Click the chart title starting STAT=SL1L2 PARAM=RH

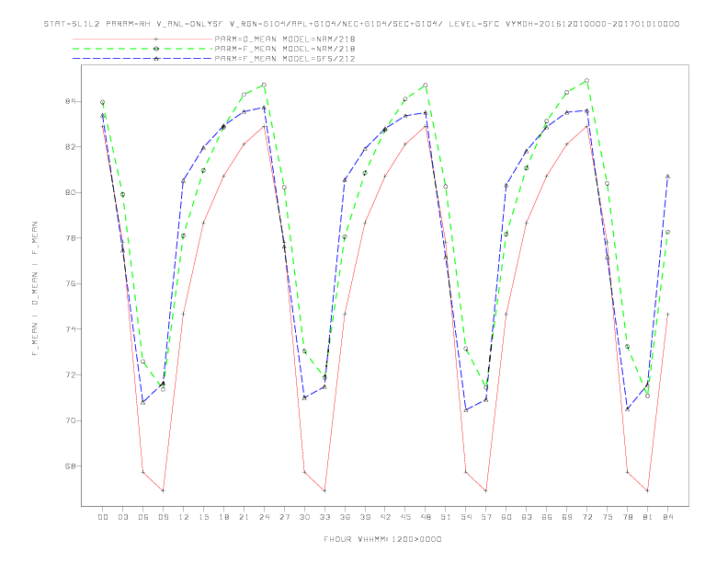point(361,24)
